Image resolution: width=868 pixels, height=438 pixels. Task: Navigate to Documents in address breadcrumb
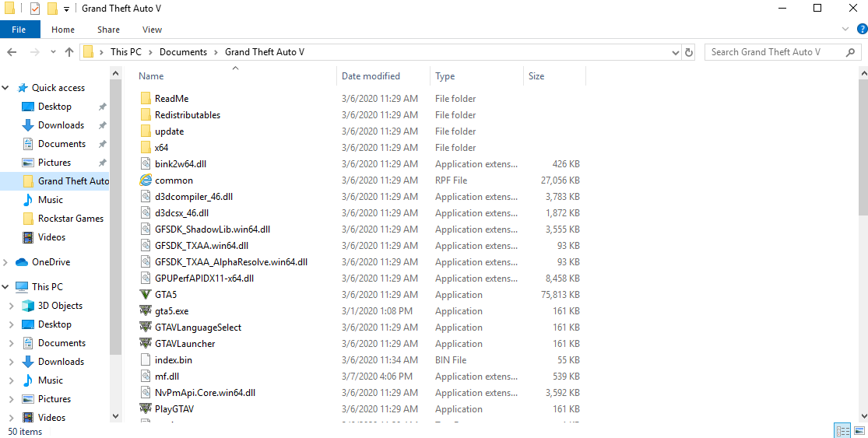[183, 52]
